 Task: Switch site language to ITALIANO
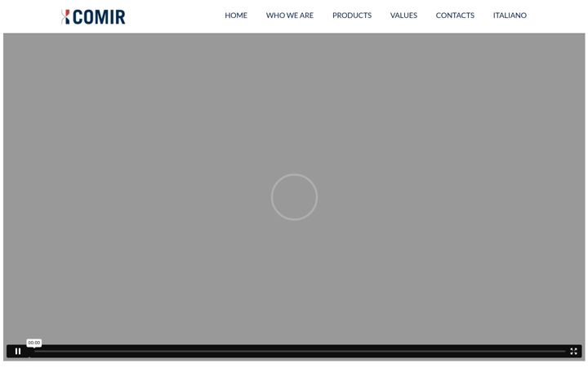click(x=510, y=16)
